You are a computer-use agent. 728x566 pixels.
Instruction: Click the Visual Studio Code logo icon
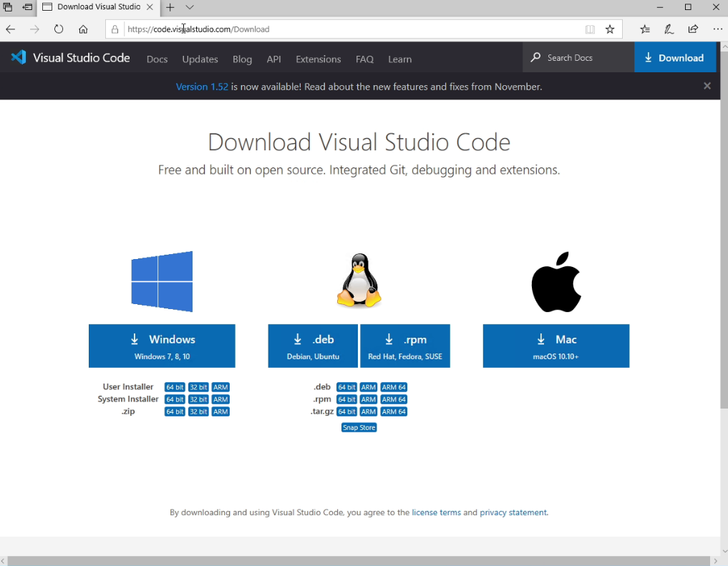click(19, 58)
